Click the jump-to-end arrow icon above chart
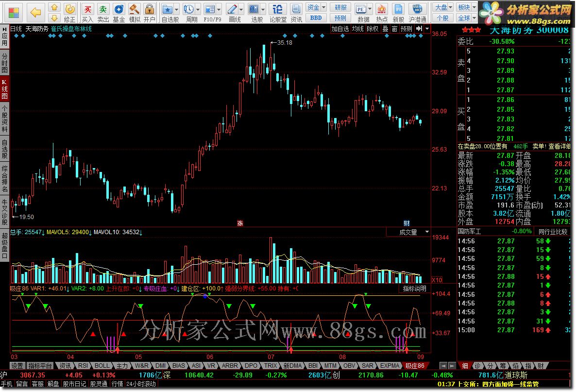Screen dimensions: 576x392 [x=419, y=29]
